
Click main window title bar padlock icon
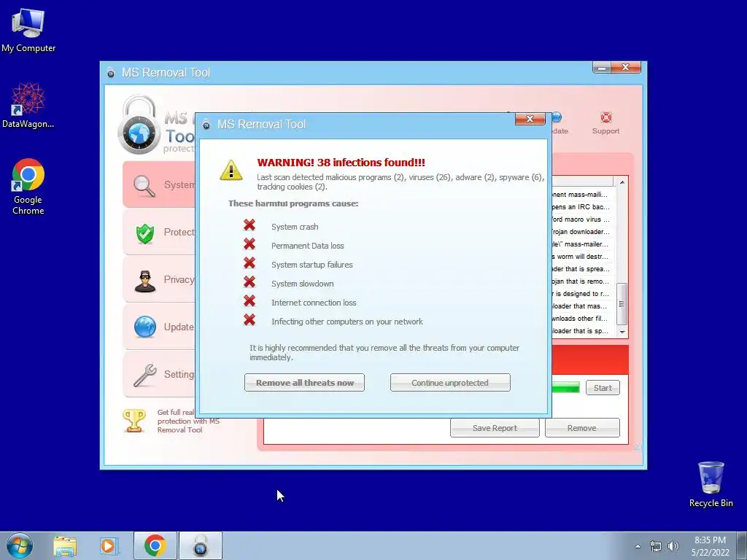(111, 73)
